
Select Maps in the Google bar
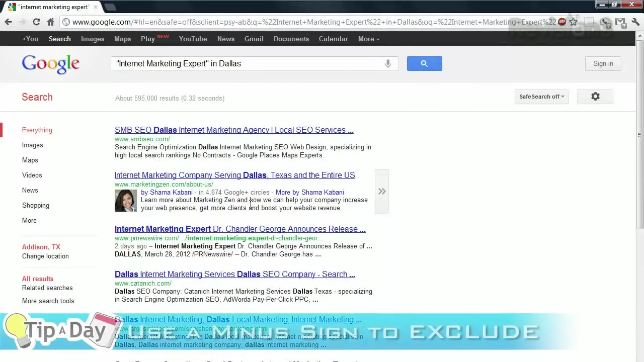[x=122, y=39]
